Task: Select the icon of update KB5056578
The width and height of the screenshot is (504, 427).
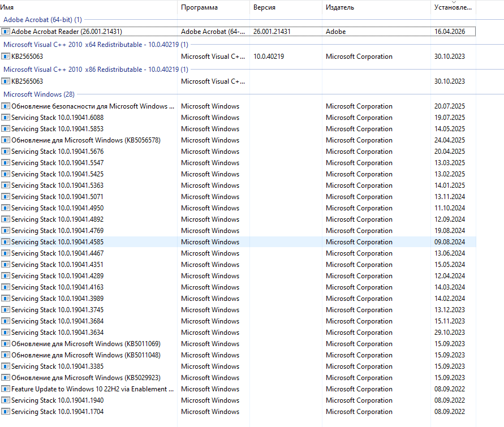Action: (x=6, y=140)
